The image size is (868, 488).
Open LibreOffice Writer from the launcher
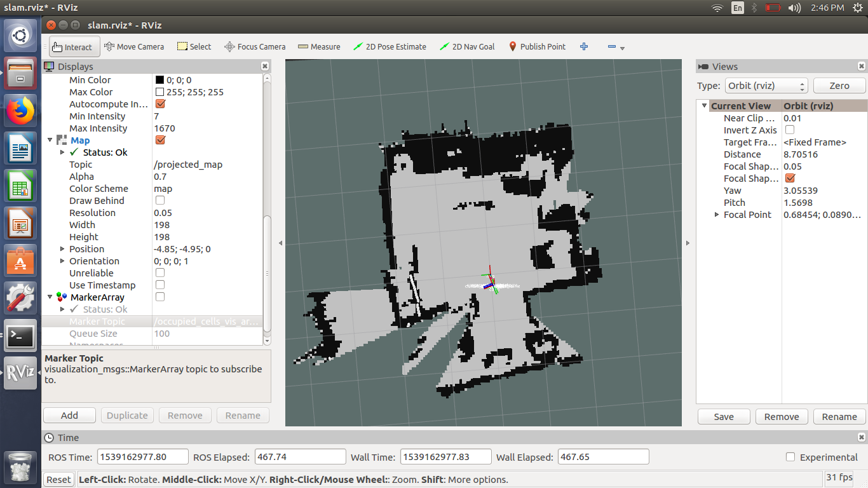21,148
